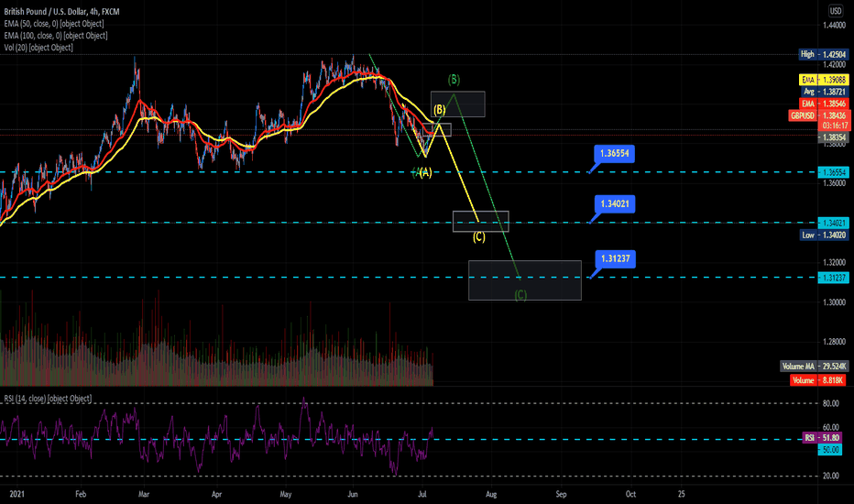Click the 2021 label on the time axis
Image resolution: width=854 pixels, height=504 pixels.
(x=16, y=494)
